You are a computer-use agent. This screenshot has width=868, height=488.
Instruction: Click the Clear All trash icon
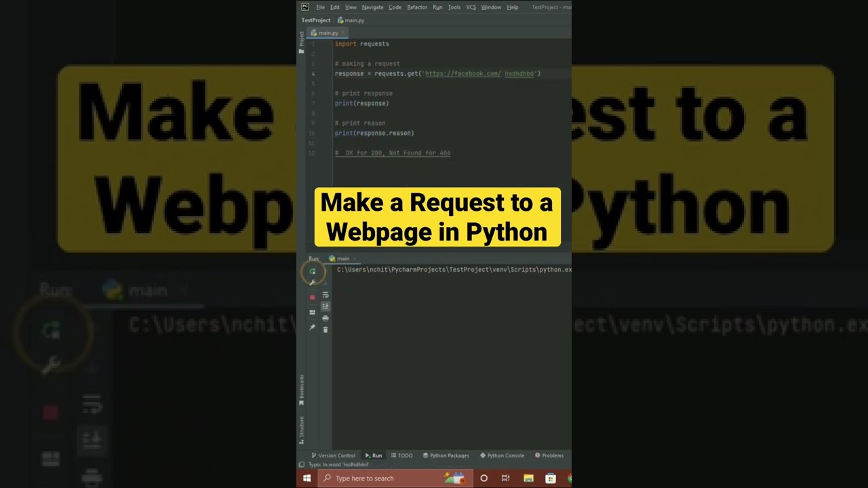(x=325, y=329)
